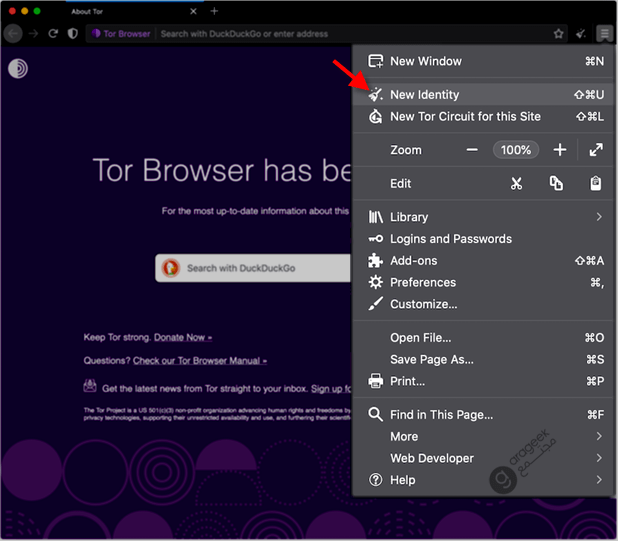
Task: Open the security level shield icon
Action: (73, 33)
